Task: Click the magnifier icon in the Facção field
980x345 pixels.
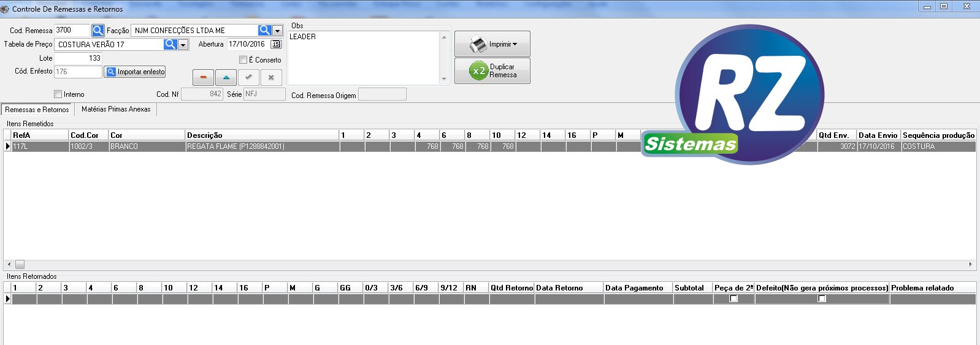Action: coord(264,30)
